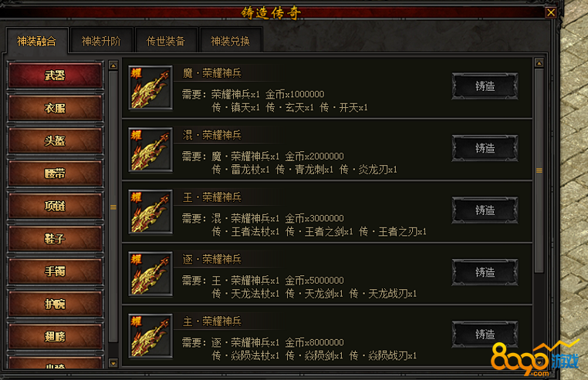Click the left list scroll-down arrow
Screen dimensions: 588x380
point(113,363)
